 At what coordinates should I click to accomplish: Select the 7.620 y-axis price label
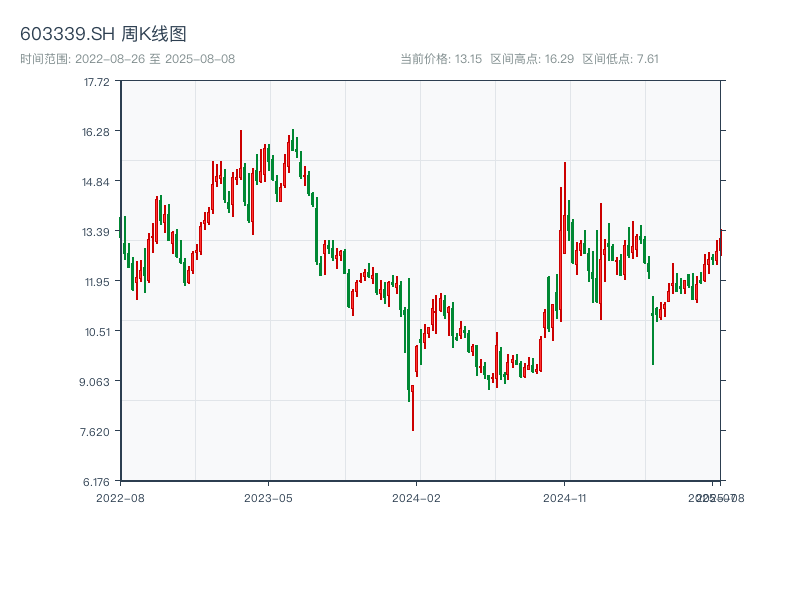96,432
